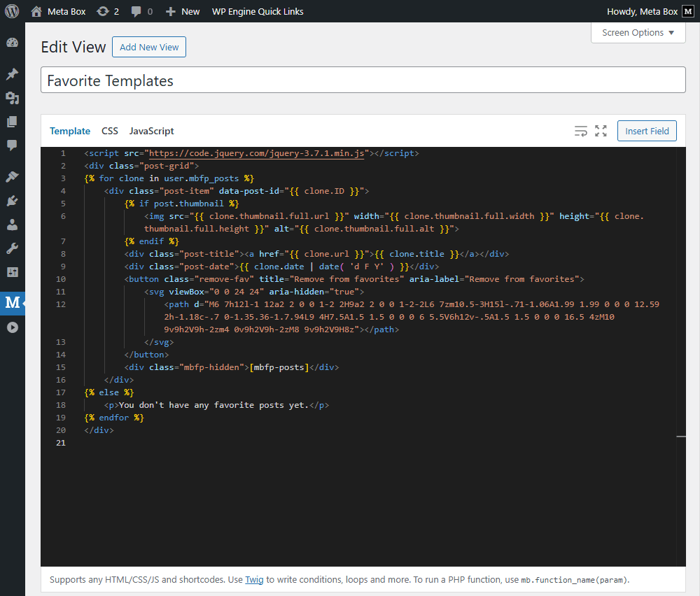The height and width of the screenshot is (596, 700).
Task: Open the Users sidebar icon
Action: coord(12,223)
